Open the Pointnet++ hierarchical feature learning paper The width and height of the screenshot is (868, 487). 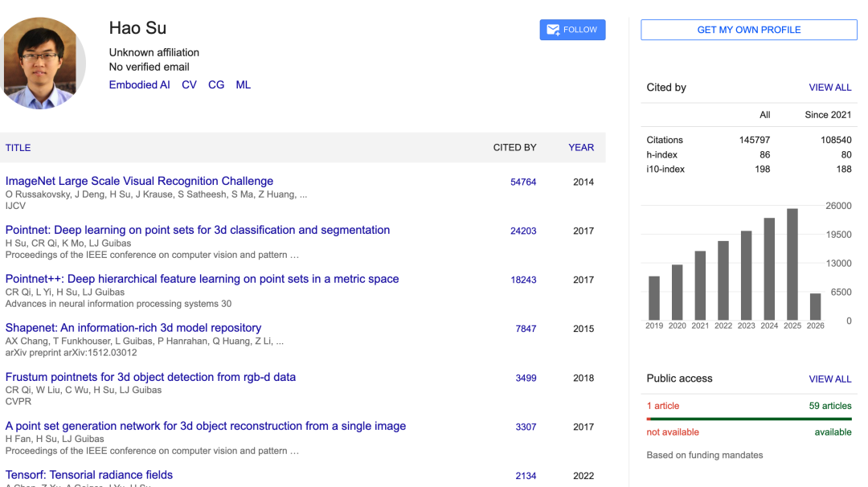202,279
